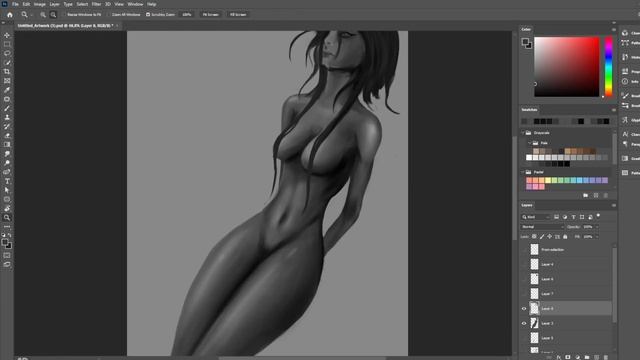This screenshot has width=640, height=360.
Task: Click the red color field picker
Action: (x=567, y=67)
